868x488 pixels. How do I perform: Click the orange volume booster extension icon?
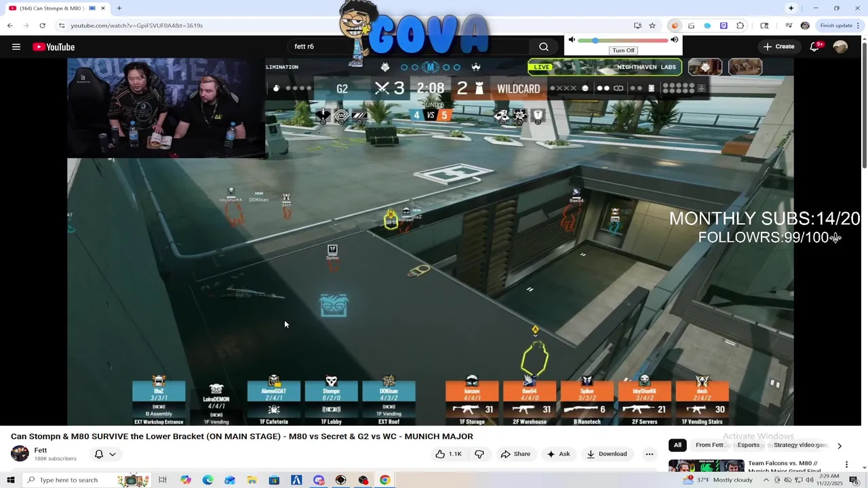[x=674, y=26]
